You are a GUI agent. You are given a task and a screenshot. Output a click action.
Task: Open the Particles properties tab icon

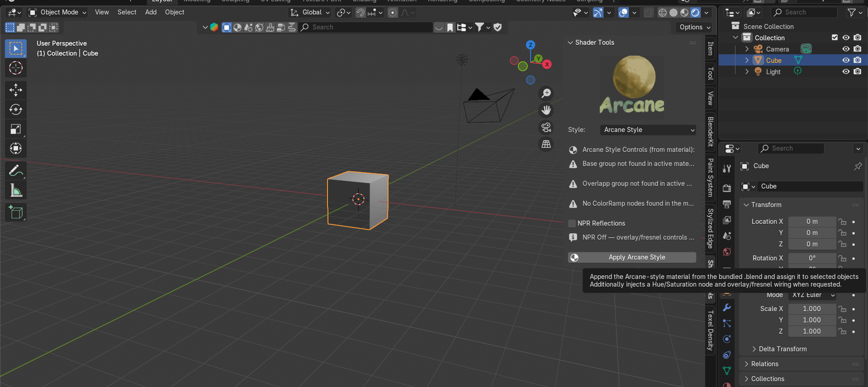727,323
